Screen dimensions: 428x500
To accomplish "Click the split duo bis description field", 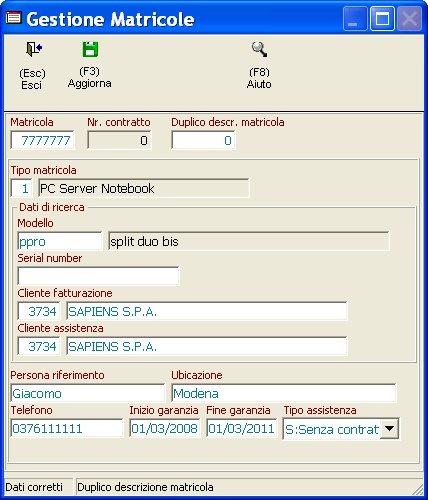I will [x=249, y=241].
